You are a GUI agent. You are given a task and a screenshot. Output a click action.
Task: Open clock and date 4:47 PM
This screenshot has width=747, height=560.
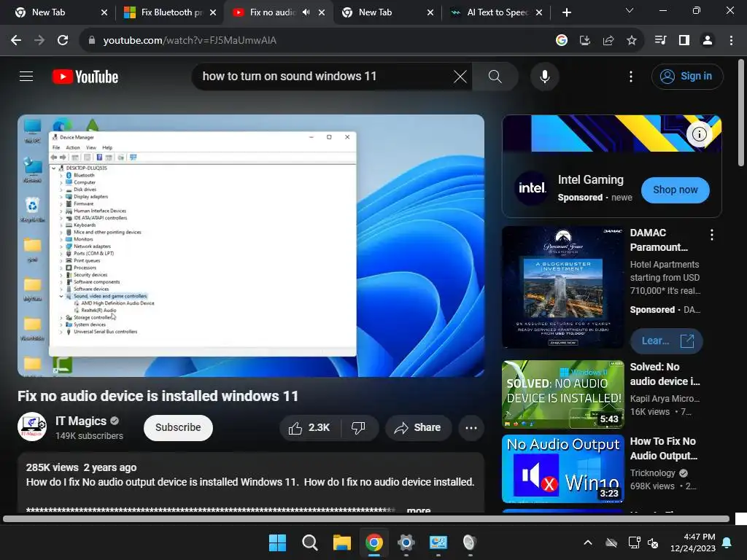[693, 542]
